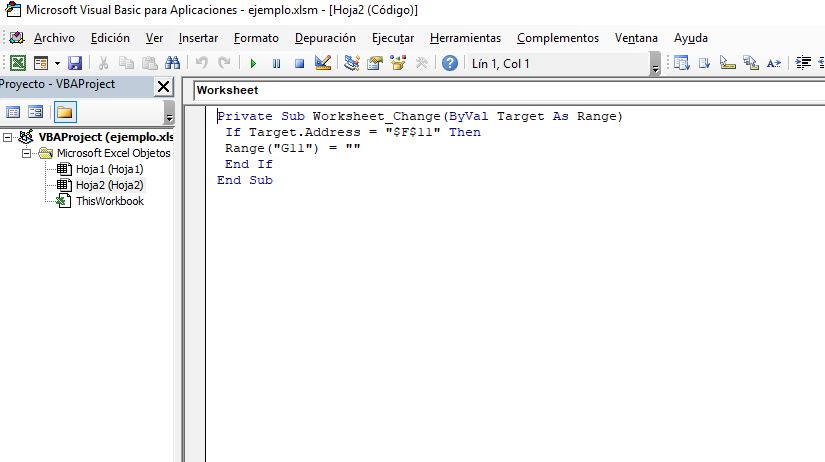The height and width of the screenshot is (462, 825).
Task: Close the Proyecto - VBAProject panel
Action: point(164,86)
